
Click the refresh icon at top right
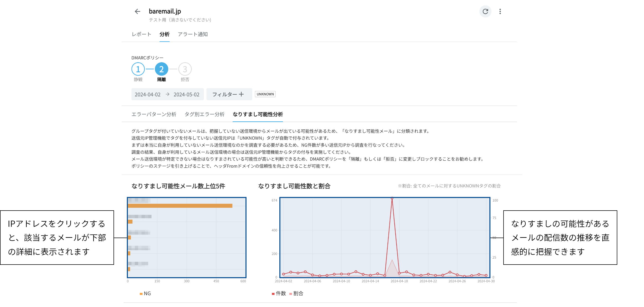click(485, 11)
